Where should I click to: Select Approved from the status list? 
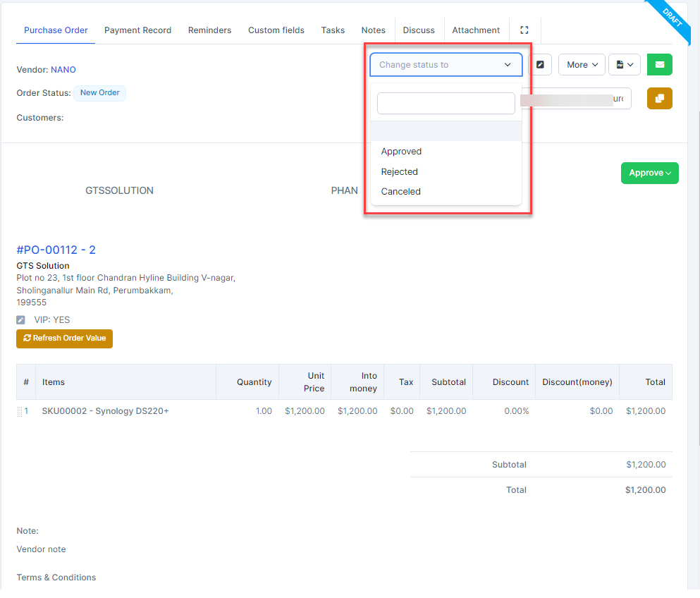(401, 152)
